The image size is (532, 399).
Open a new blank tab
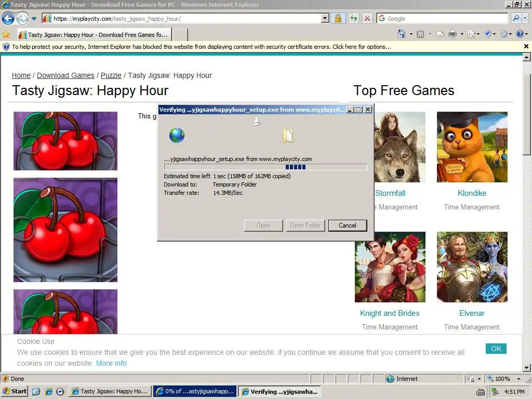coord(180,35)
